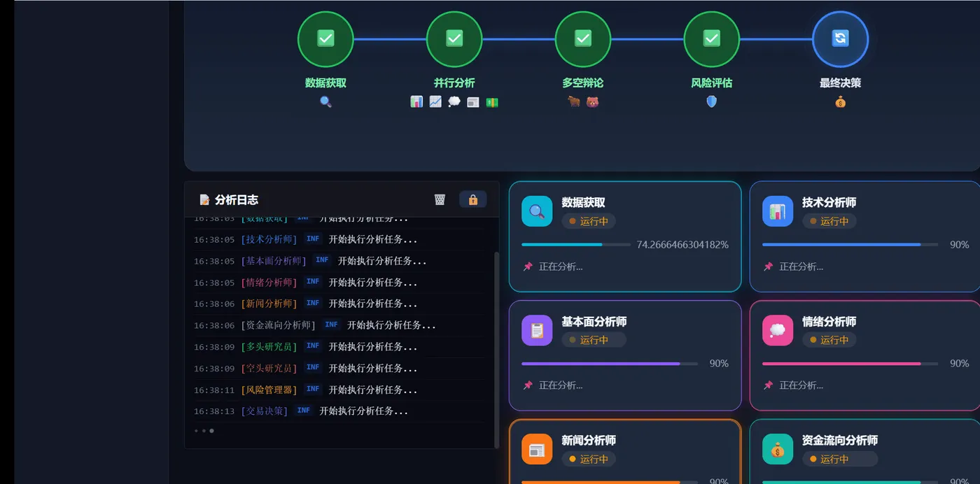Click the newspaper emoji under 并行分析
This screenshot has height=484, width=980.
click(x=473, y=101)
